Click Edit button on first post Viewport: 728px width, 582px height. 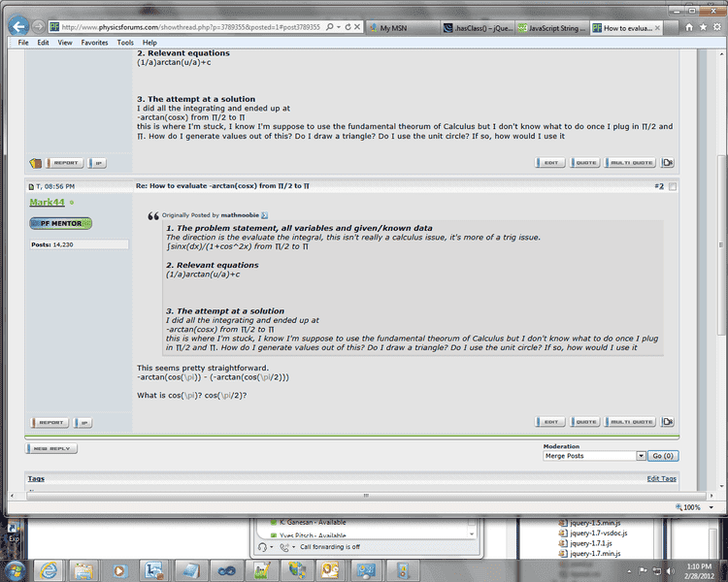pos(550,162)
